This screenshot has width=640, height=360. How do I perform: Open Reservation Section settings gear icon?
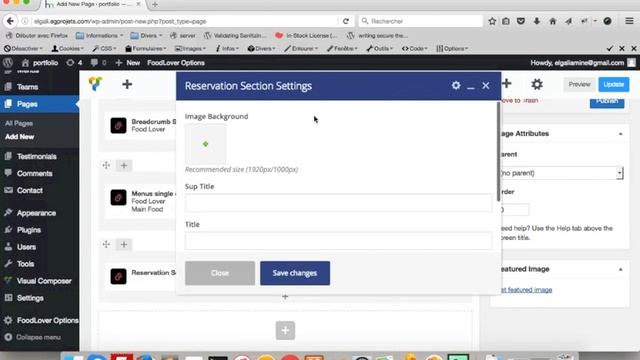[x=456, y=85]
